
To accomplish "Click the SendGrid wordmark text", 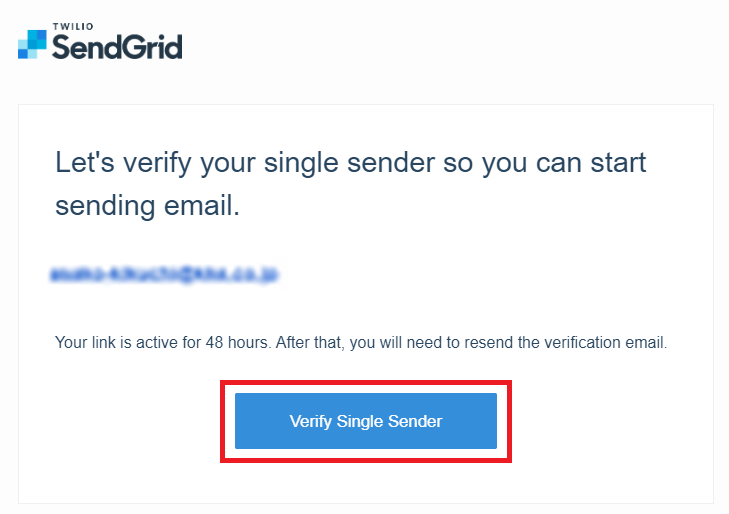I will 117,47.
